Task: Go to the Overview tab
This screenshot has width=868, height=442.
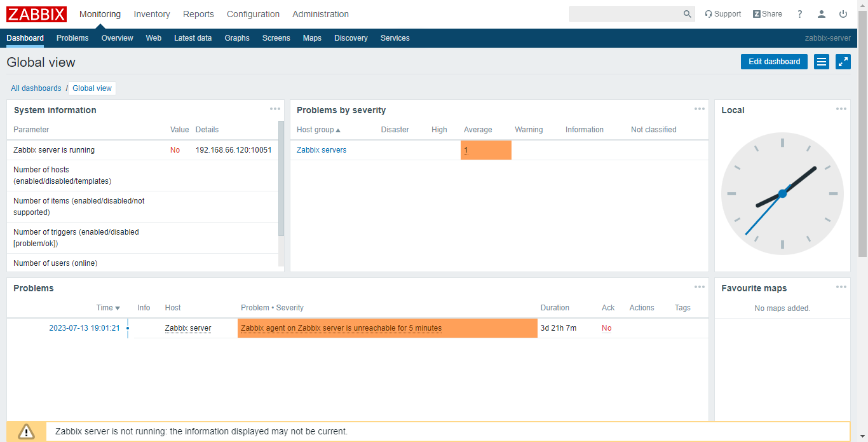Action: click(x=118, y=38)
